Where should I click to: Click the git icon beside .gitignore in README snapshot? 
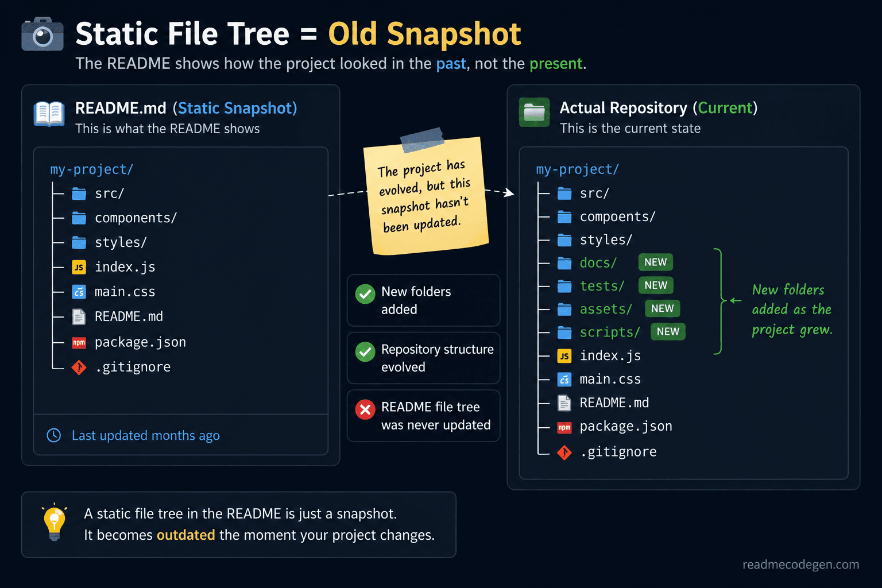point(79,367)
